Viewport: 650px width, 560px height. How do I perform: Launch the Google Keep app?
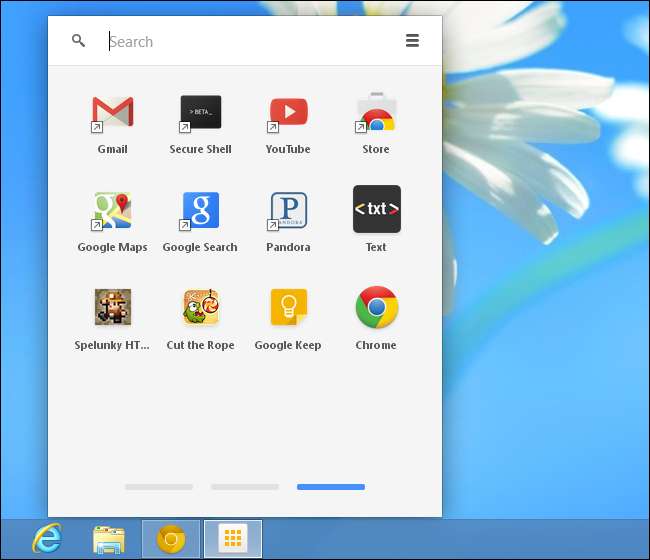pyautogui.click(x=288, y=308)
